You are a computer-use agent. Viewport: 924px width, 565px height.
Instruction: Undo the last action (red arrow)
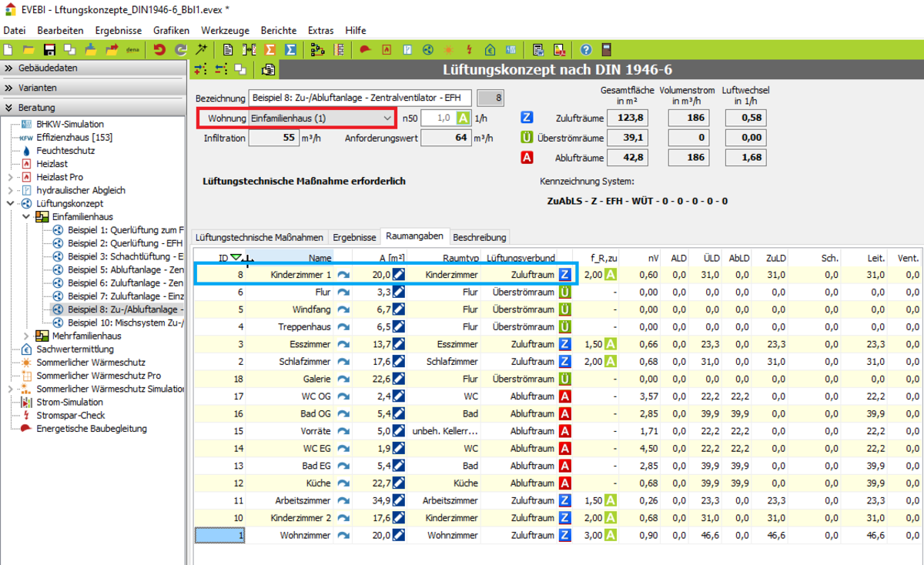pos(159,49)
